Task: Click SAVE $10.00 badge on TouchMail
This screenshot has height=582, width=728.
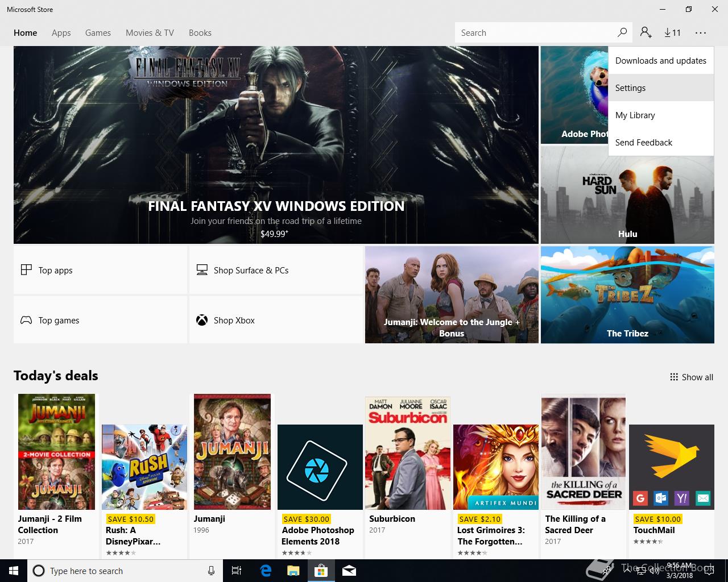Action: pos(657,519)
